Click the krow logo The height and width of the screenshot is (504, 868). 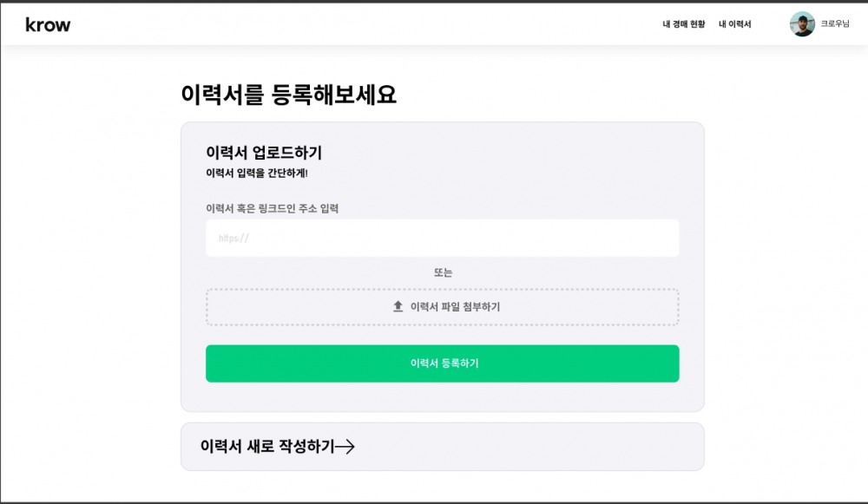(48, 25)
